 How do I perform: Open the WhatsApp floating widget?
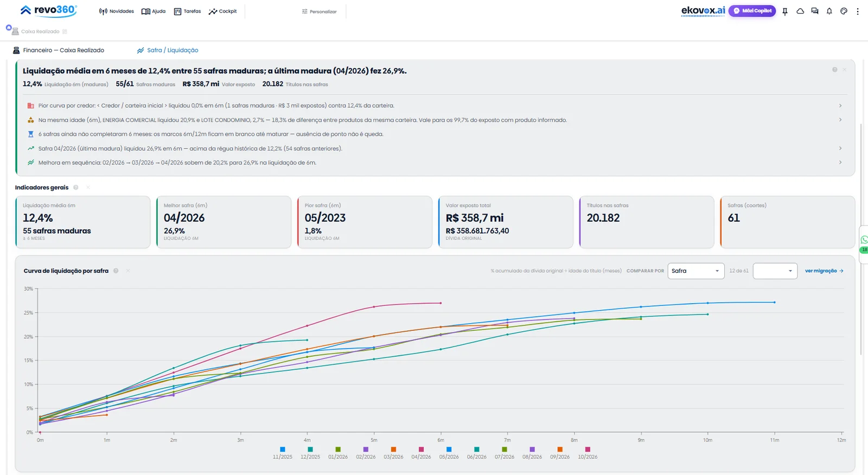click(864, 240)
